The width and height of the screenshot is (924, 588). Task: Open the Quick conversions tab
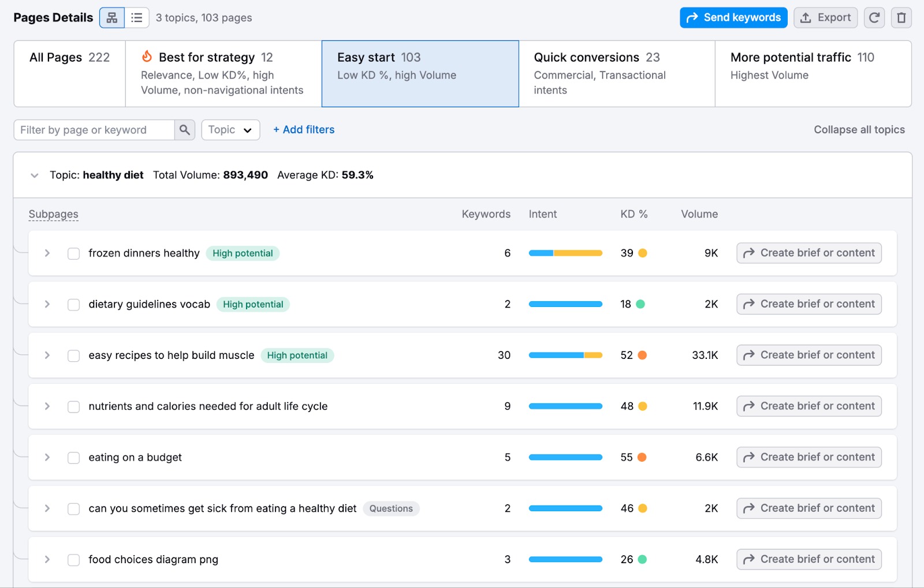tap(617, 73)
